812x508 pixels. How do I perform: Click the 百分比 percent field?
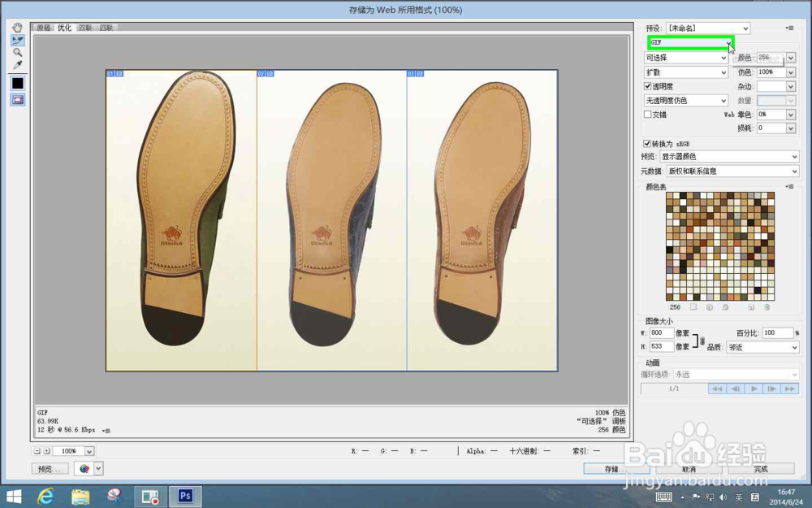click(778, 332)
